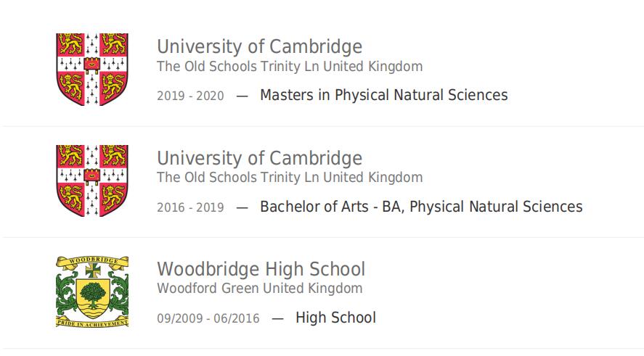Click the WOODBRIDGE banner on the school crest
Screen dimensions: 644x356
(93, 260)
